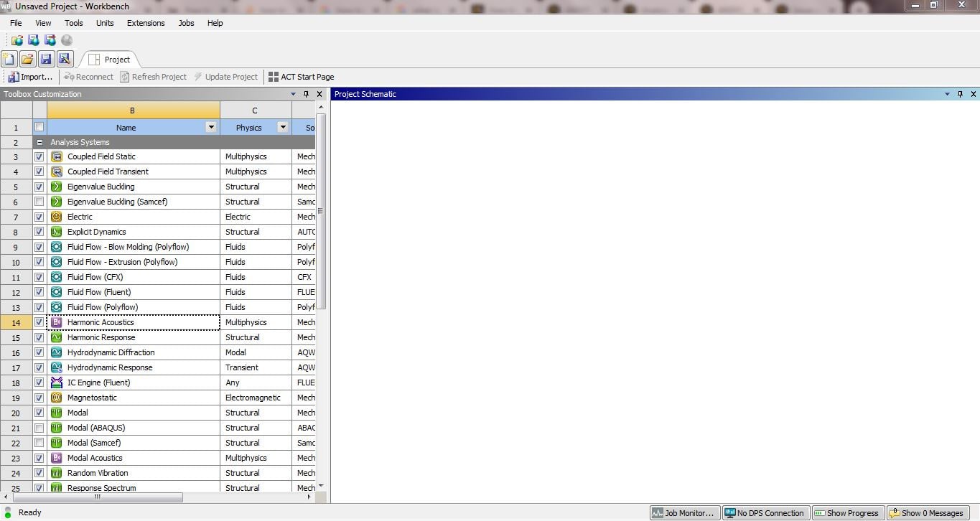Click the Modal Acoustics system icon

coord(57,458)
